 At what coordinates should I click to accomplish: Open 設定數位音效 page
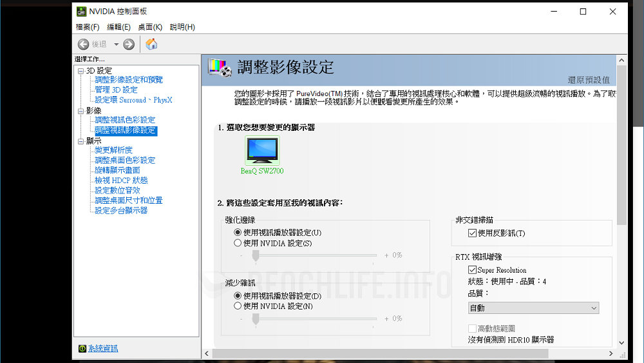pos(117,190)
